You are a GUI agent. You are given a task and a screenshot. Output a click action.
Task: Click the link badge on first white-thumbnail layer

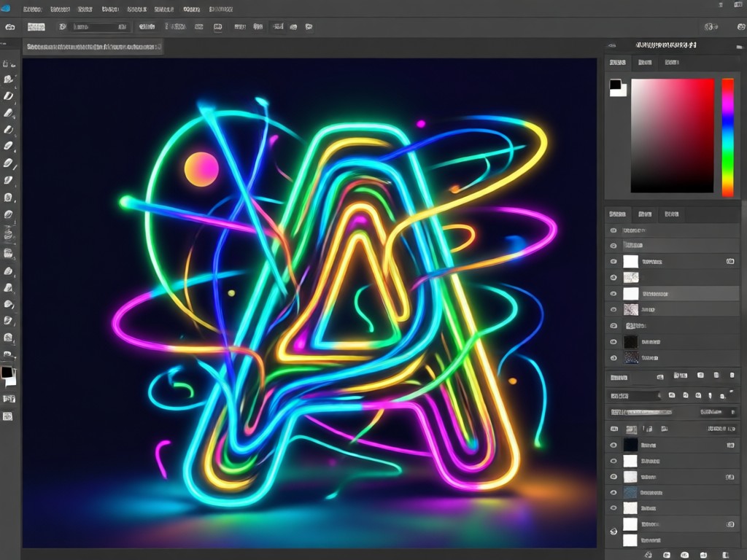[729, 262]
